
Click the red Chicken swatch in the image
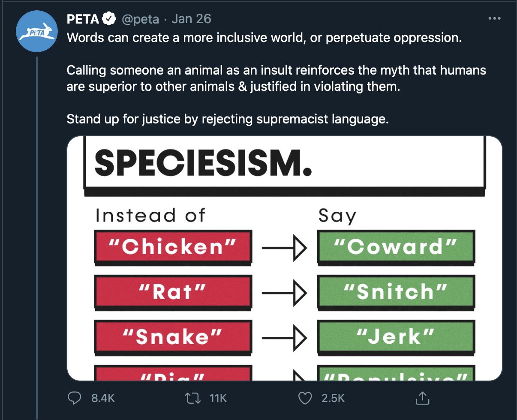pyautogui.click(x=172, y=247)
